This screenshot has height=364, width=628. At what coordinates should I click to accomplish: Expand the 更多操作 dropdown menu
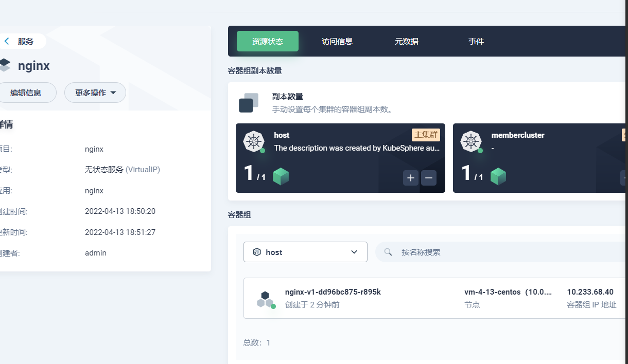point(95,93)
